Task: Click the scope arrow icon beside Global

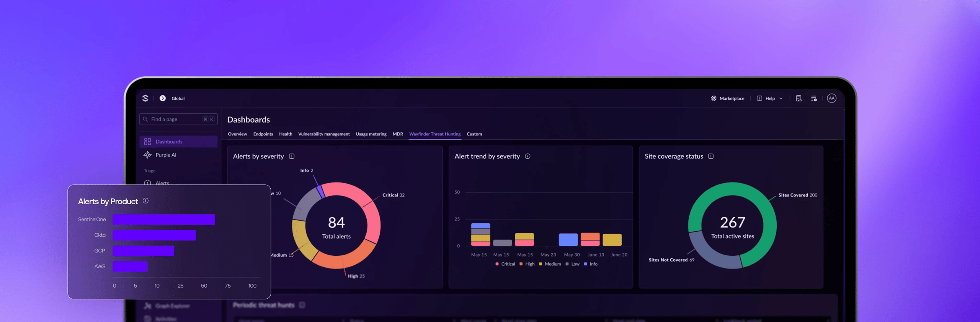Action: click(163, 98)
